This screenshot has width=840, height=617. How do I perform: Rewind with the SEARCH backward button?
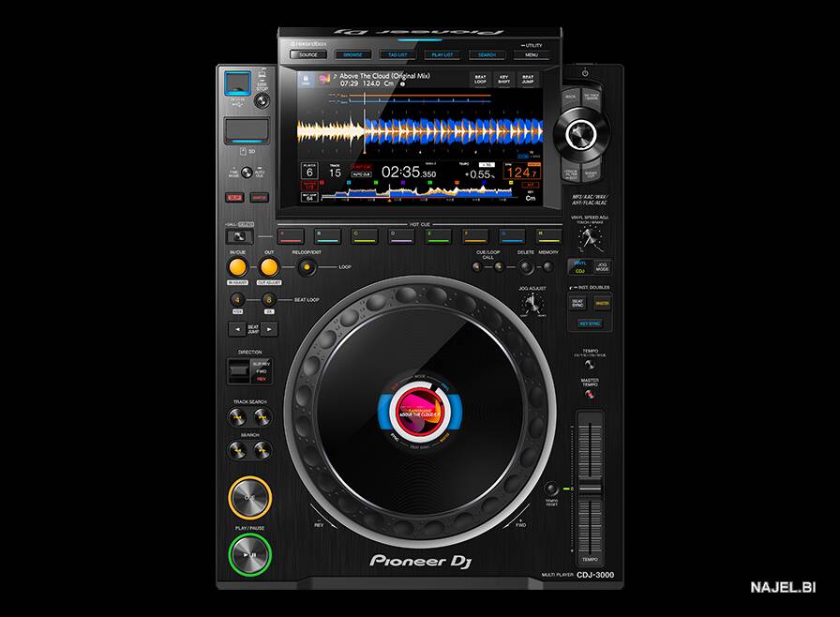(x=237, y=450)
